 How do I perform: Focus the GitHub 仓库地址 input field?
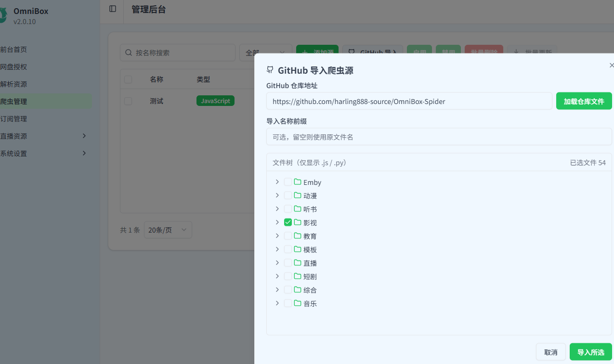tap(409, 101)
